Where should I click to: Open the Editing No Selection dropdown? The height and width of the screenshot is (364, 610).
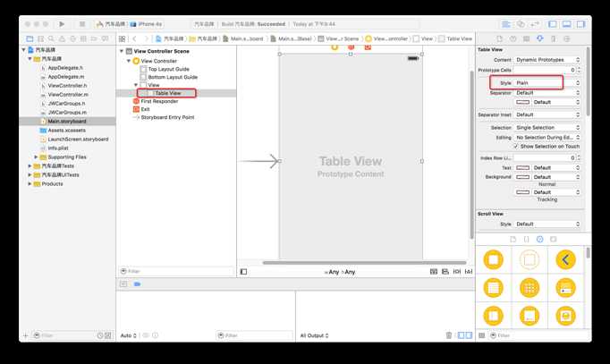point(547,137)
